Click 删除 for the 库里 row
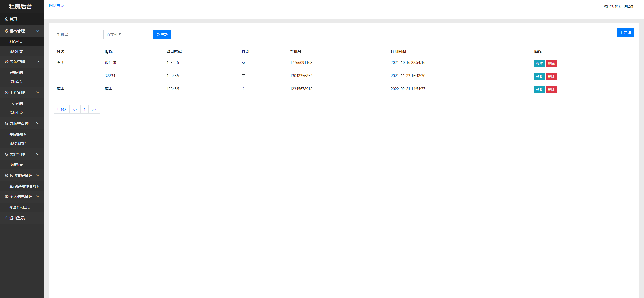The height and width of the screenshot is (298, 644). [x=551, y=90]
